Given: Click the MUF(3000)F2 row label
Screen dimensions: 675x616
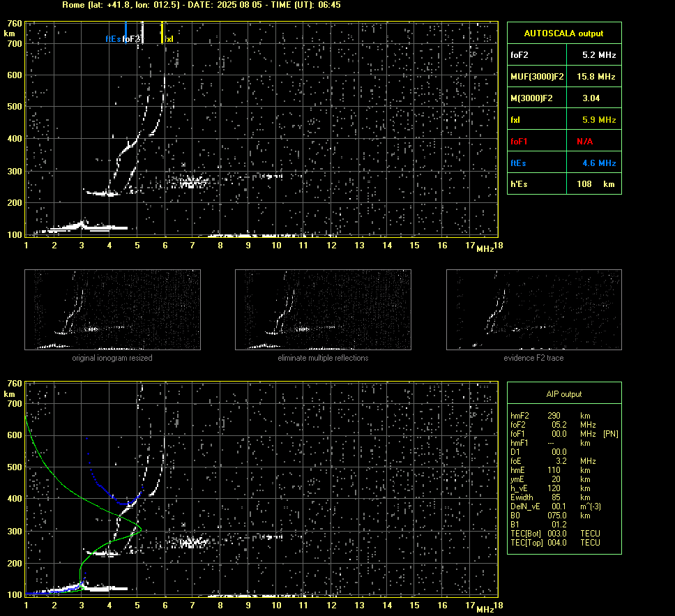Looking at the screenshot, I should tap(537, 77).
